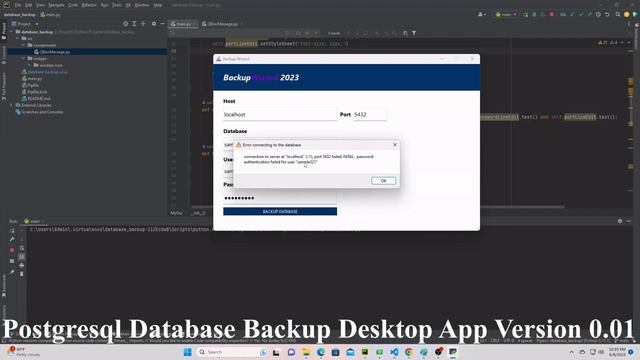This screenshot has height=360, width=640.
Task: Open the main run configuration dropdown
Action: [x=506, y=14]
